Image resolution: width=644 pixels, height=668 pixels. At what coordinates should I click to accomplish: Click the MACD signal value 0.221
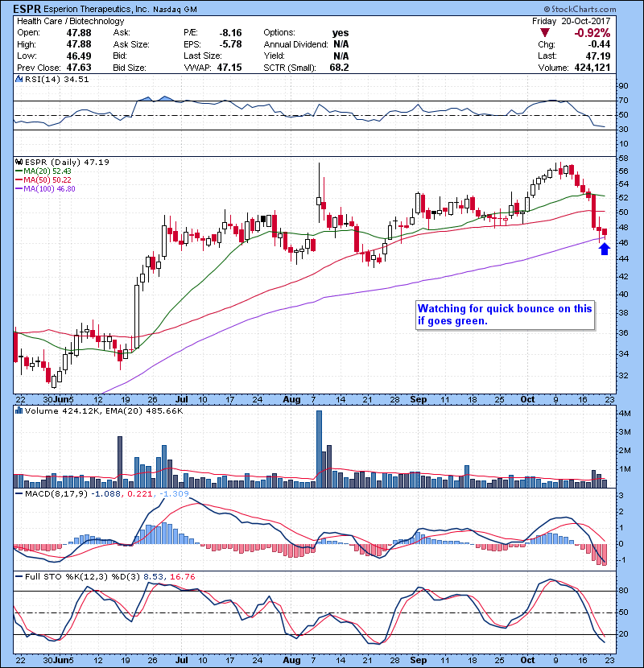(x=140, y=494)
